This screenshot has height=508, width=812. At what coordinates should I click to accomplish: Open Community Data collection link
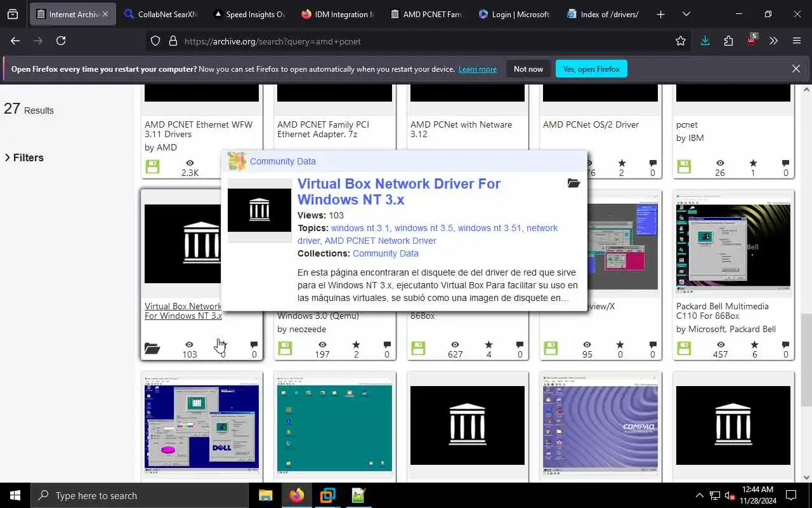tap(385, 253)
